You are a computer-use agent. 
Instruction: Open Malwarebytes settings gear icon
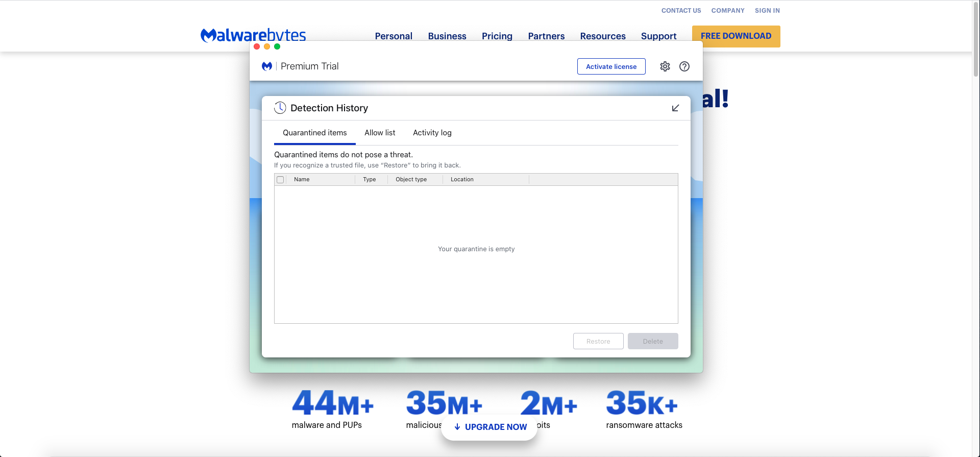[x=665, y=66]
